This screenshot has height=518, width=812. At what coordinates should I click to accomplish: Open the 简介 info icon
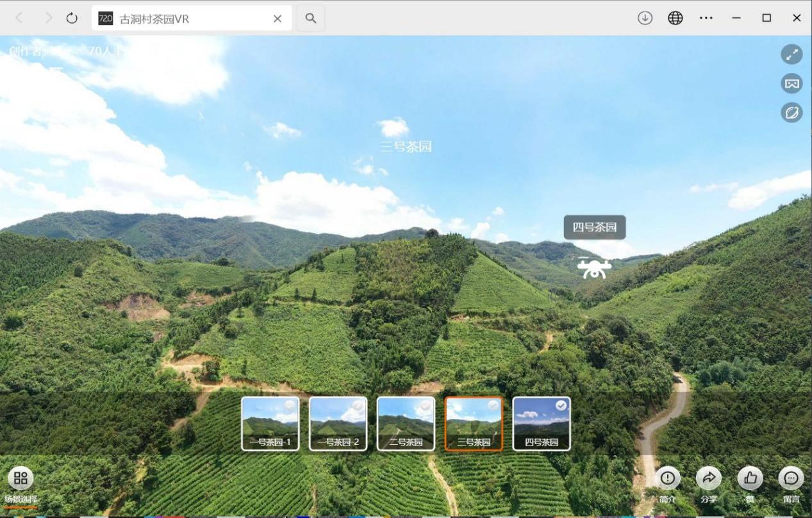tap(667, 478)
